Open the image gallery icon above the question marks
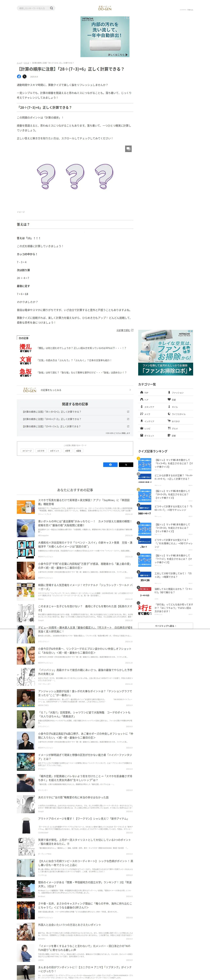 (x=128, y=149)
